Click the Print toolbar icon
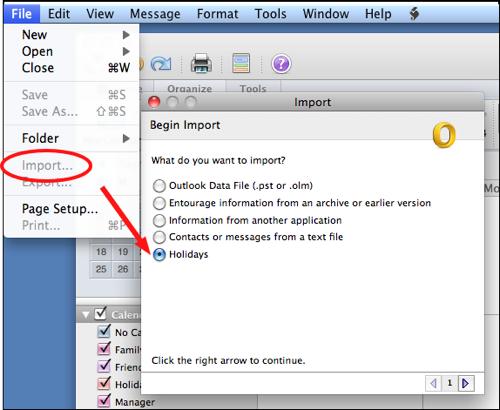 click(x=201, y=63)
